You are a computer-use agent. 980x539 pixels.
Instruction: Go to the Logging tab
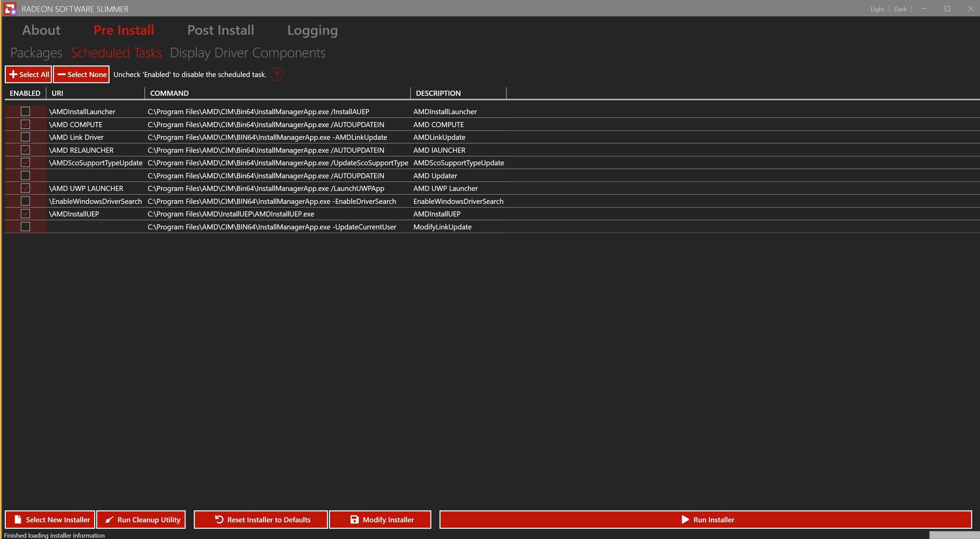point(312,30)
